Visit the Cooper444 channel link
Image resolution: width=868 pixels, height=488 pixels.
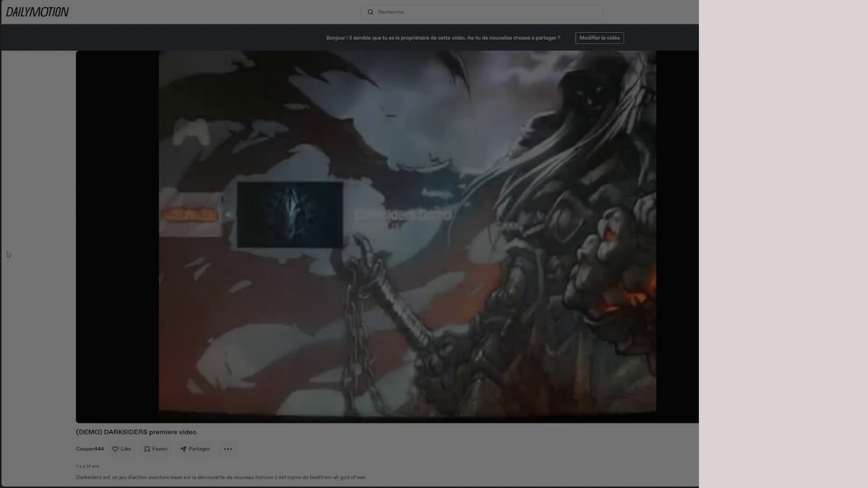(90, 449)
